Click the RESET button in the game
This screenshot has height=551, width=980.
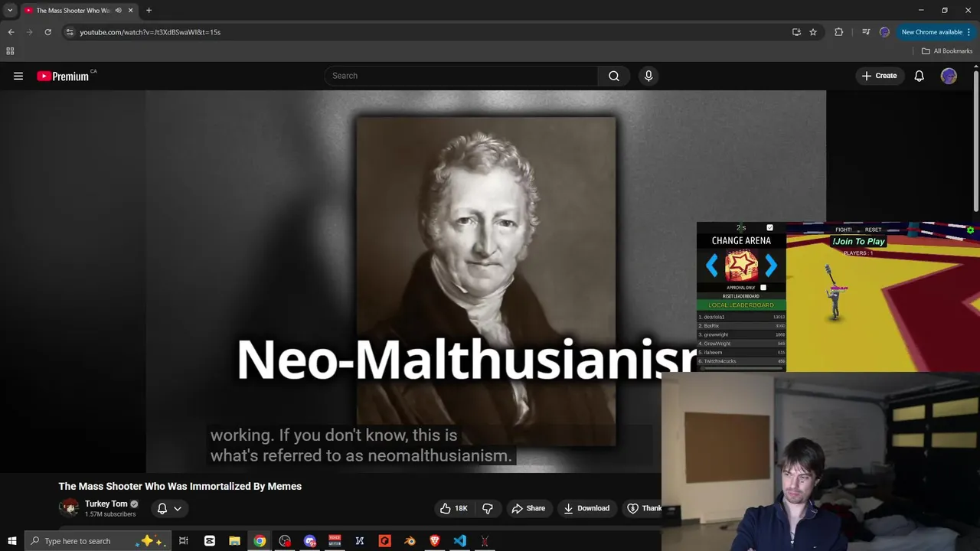pos(873,230)
